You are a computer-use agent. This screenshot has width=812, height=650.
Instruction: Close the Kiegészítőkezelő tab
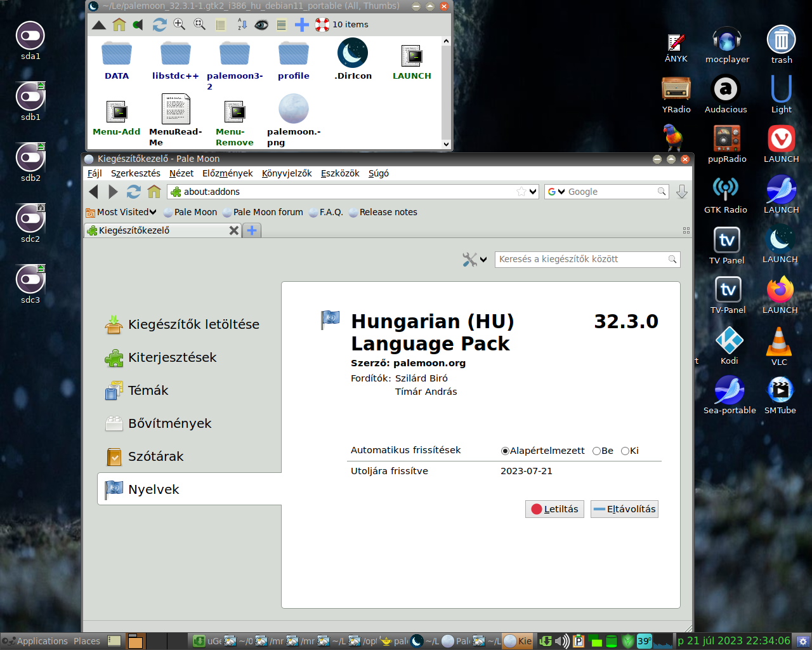[234, 230]
